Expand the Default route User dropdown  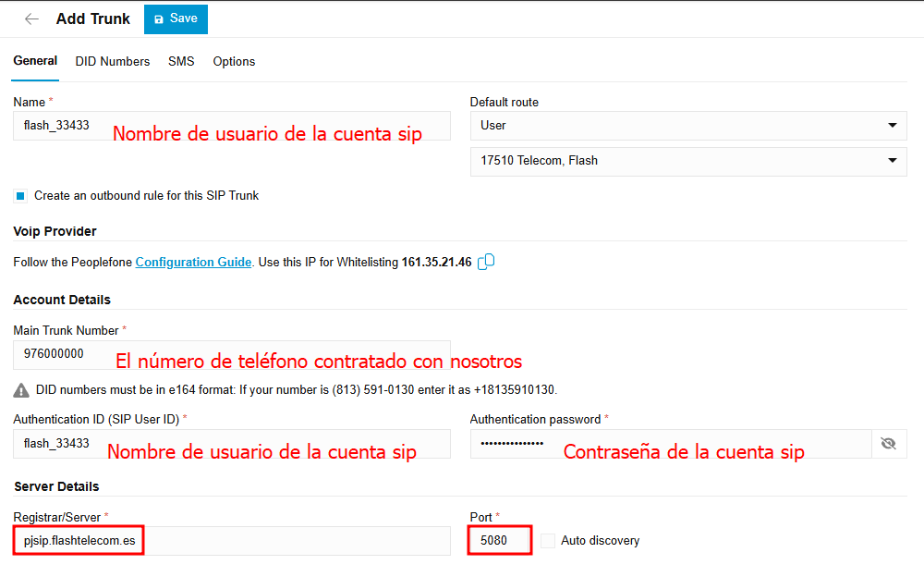pyautogui.click(x=688, y=126)
